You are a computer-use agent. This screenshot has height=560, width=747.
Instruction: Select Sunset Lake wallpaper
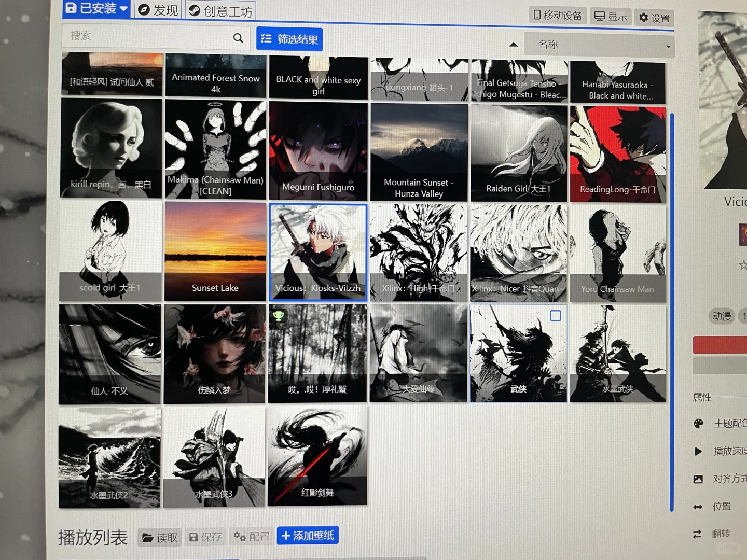point(215,251)
